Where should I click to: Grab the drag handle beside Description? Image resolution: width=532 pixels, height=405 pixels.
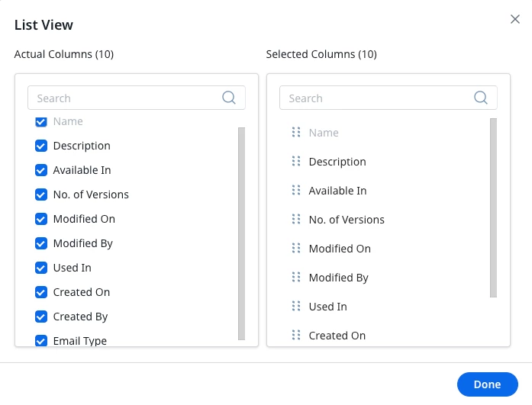tap(296, 162)
